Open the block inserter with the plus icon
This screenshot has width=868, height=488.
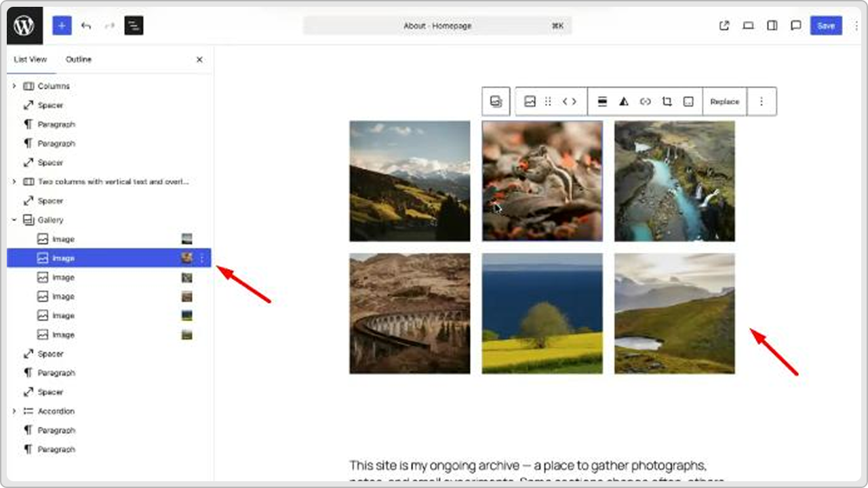(x=62, y=25)
